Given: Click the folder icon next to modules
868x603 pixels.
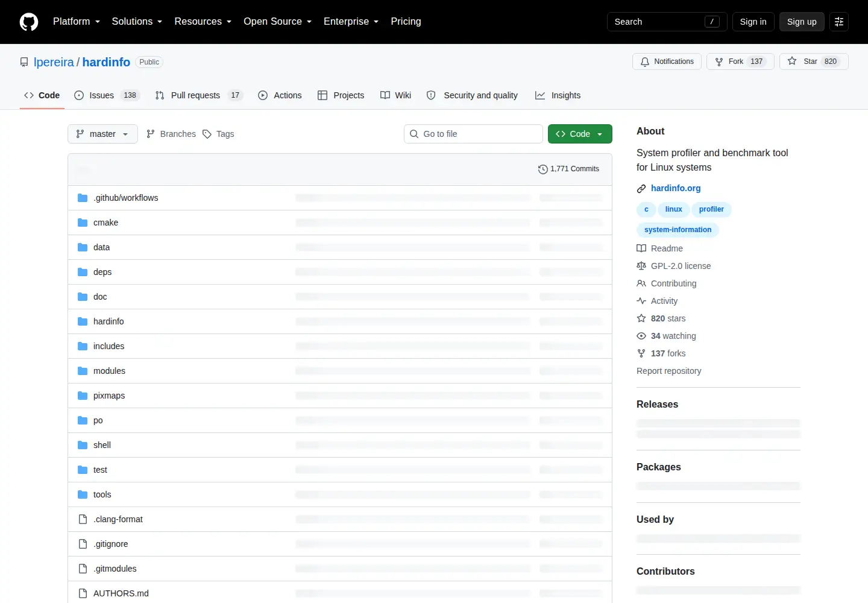Looking at the screenshot, I should (83, 371).
